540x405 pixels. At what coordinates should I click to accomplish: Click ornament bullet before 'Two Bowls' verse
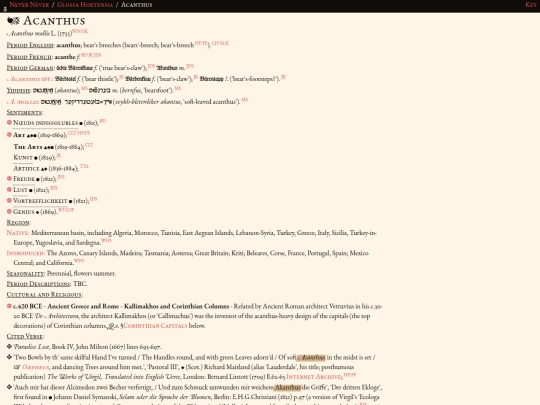(x=9, y=357)
